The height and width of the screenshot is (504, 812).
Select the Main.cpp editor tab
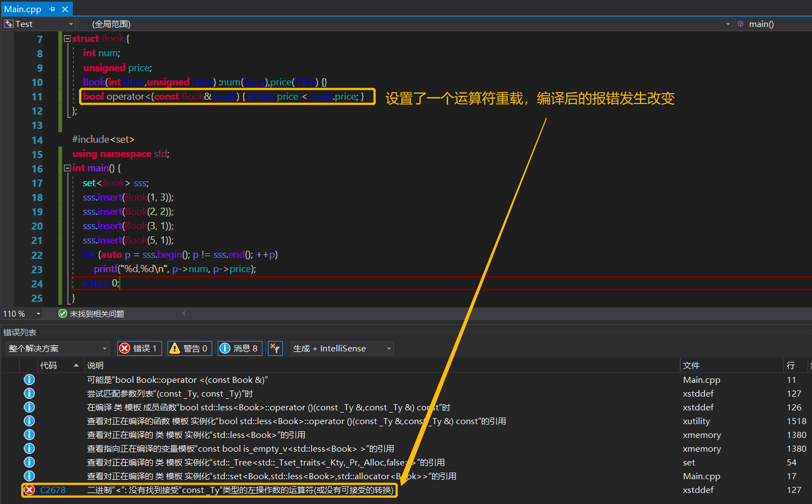(x=23, y=8)
